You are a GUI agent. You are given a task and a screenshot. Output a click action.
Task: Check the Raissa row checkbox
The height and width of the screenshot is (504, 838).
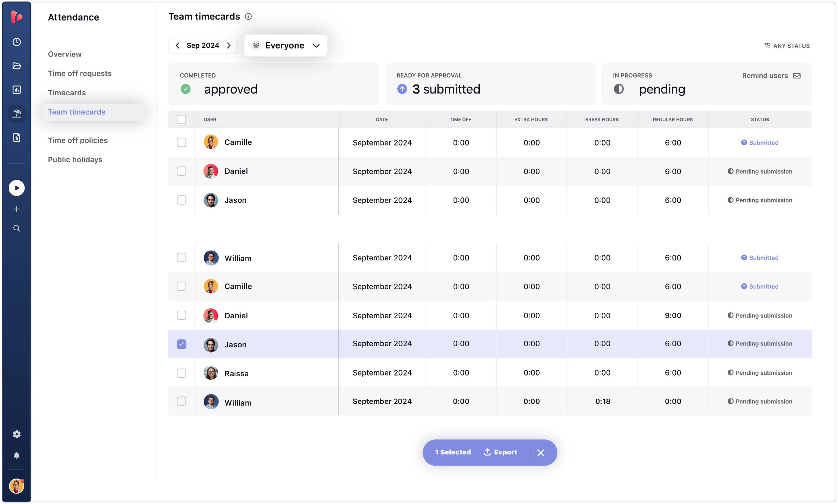click(x=182, y=373)
